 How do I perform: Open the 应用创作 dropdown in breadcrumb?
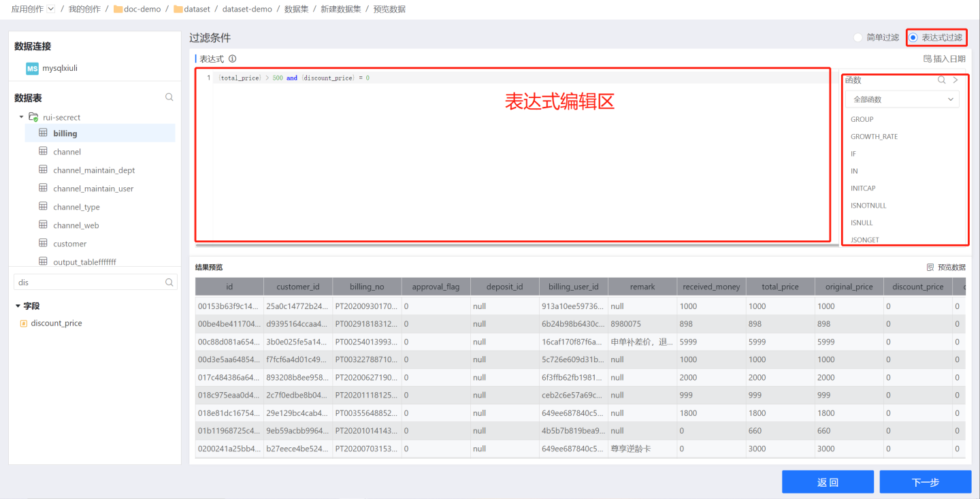(x=51, y=9)
